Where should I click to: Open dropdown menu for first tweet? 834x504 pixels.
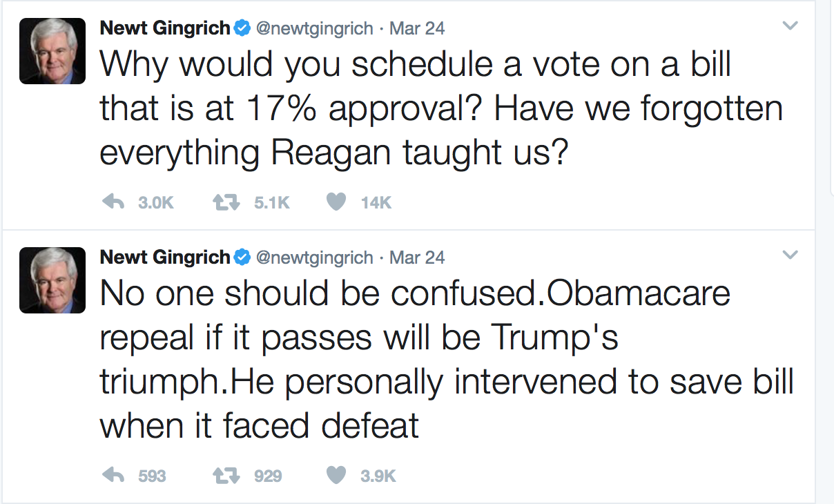point(791,26)
